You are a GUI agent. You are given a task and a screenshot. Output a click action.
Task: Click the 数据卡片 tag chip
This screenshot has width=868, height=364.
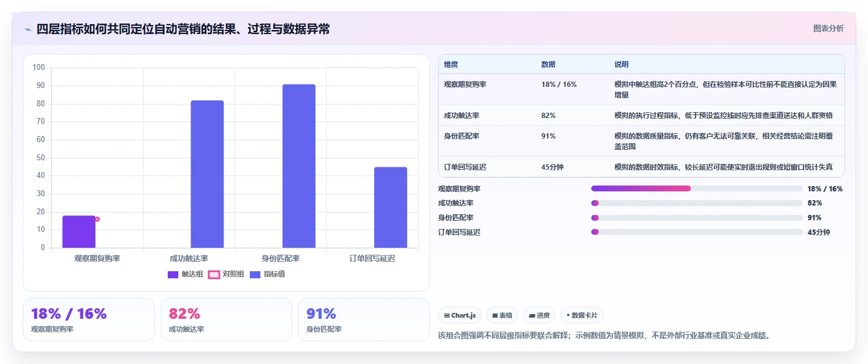582,315
